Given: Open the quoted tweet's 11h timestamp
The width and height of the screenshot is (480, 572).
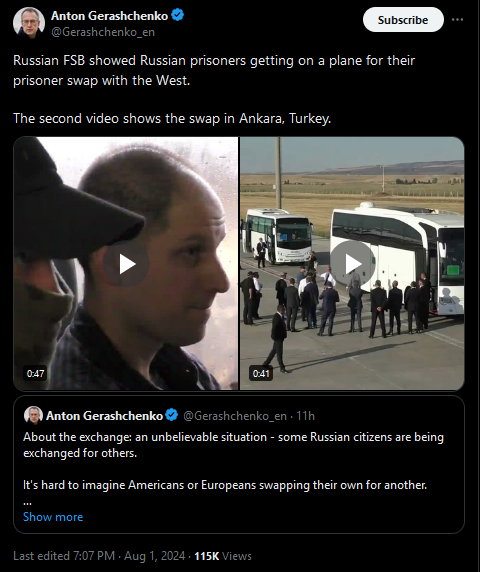Looking at the screenshot, I should [305, 416].
